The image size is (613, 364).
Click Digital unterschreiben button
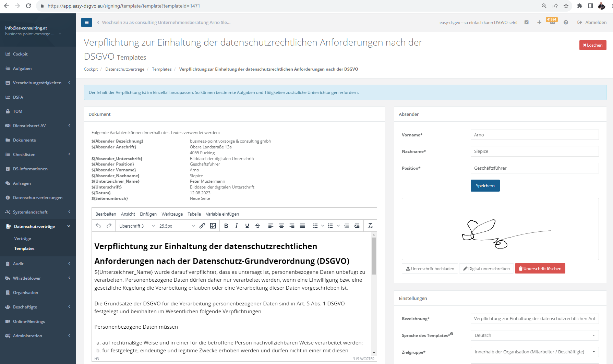coord(486,268)
